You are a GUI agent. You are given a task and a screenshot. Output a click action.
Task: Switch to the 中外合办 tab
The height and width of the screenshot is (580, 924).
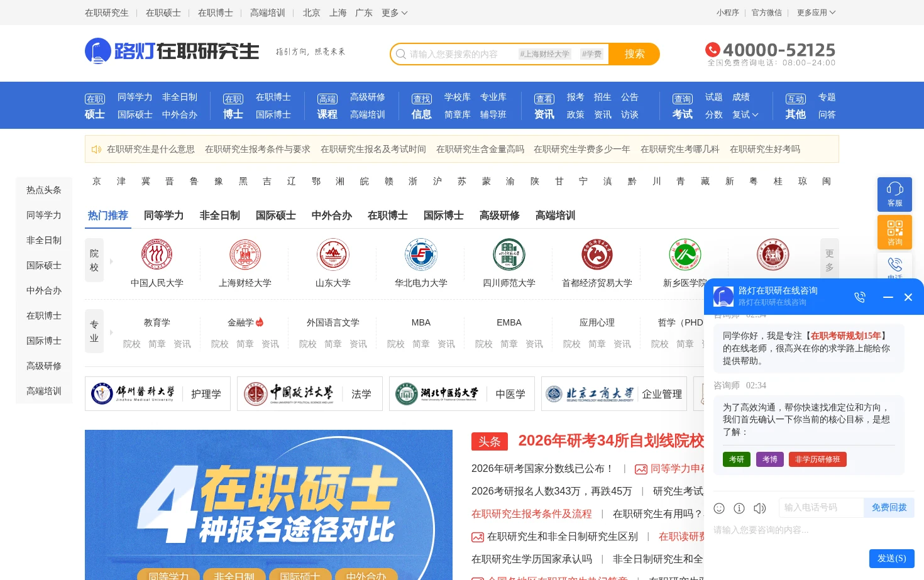click(332, 216)
